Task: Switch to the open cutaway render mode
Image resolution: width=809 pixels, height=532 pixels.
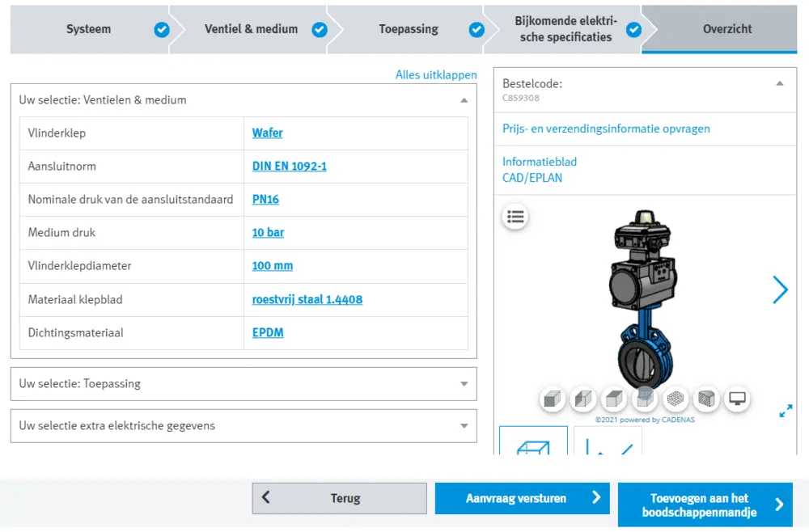Action: click(614, 399)
